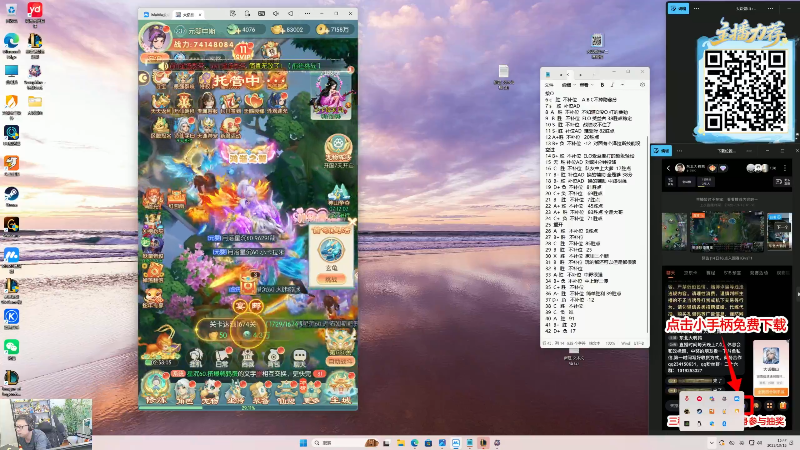Open the player avatar in the game
The image size is (800, 450).
[x=155, y=37]
